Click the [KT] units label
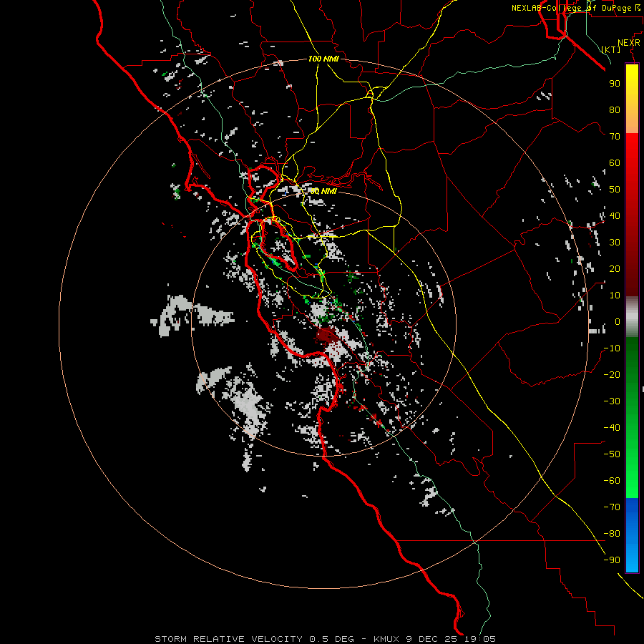The image size is (644, 644). [611, 49]
